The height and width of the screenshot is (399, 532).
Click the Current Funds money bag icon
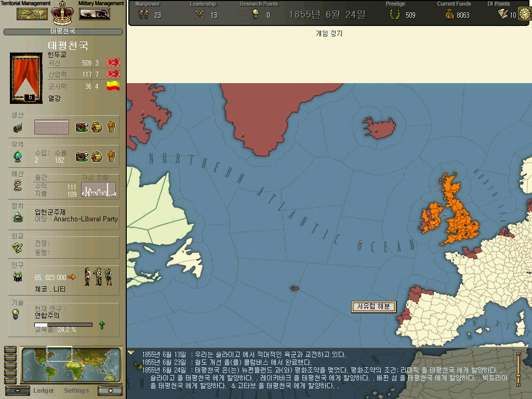click(449, 14)
